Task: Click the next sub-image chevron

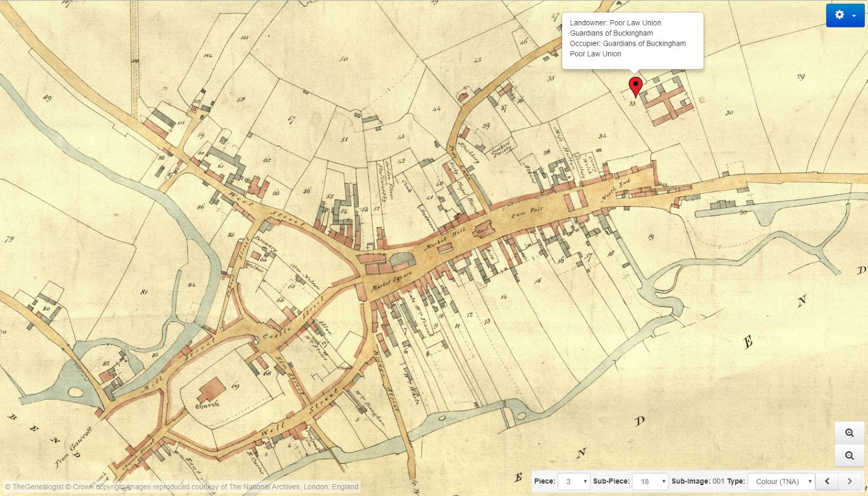Action: point(850,481)
